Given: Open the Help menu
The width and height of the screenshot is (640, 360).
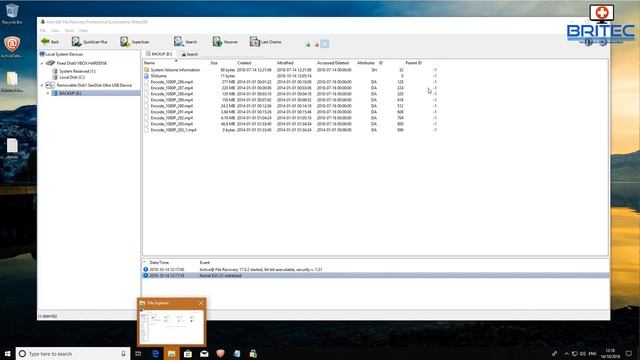Looking at the screenshot, I should coord(83,31).
